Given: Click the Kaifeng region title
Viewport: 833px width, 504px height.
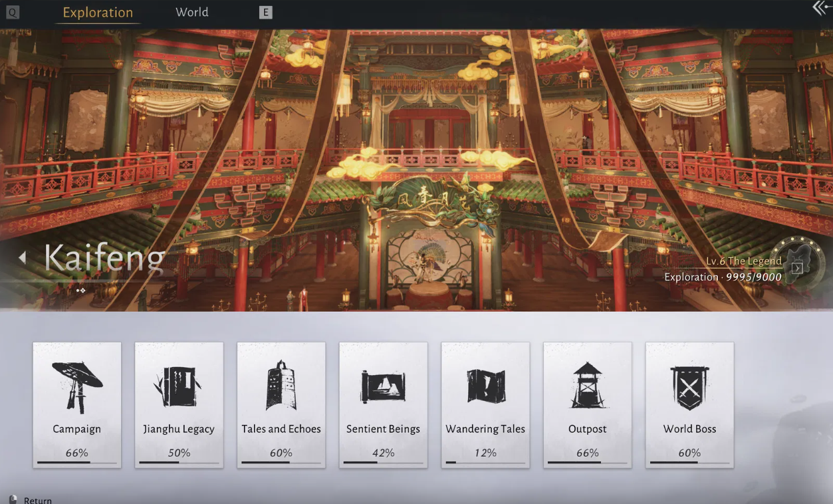Looking at the screenshot, I should point(104,258).
